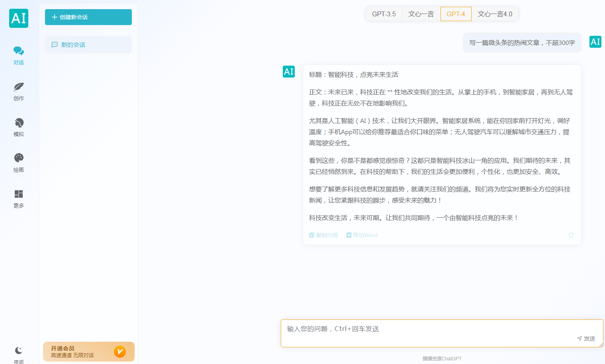Enable the GPT-4 model

[455, 14]
